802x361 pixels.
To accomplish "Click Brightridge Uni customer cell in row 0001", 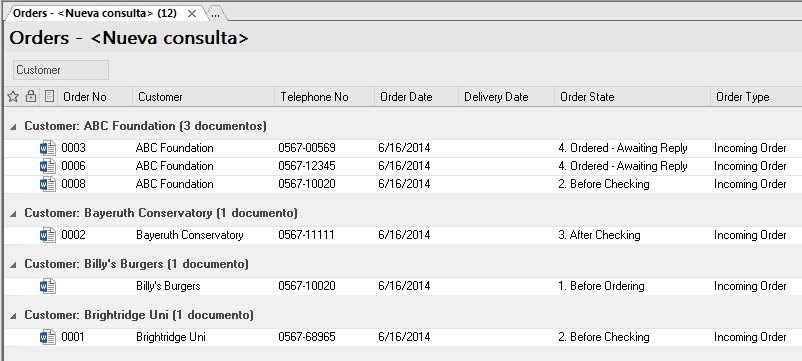I will click(171, 337).
